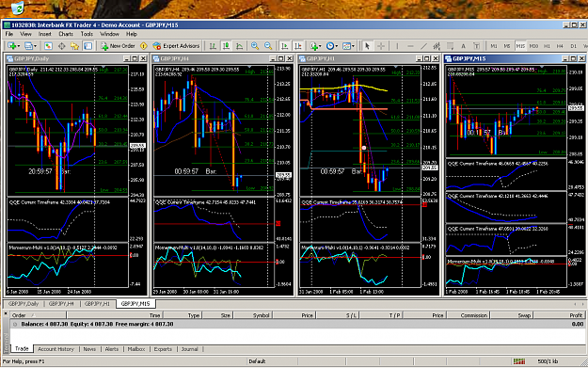Switch to line chart display icon
The height and width of the screenshot is (368, 588).
point(239,46)
